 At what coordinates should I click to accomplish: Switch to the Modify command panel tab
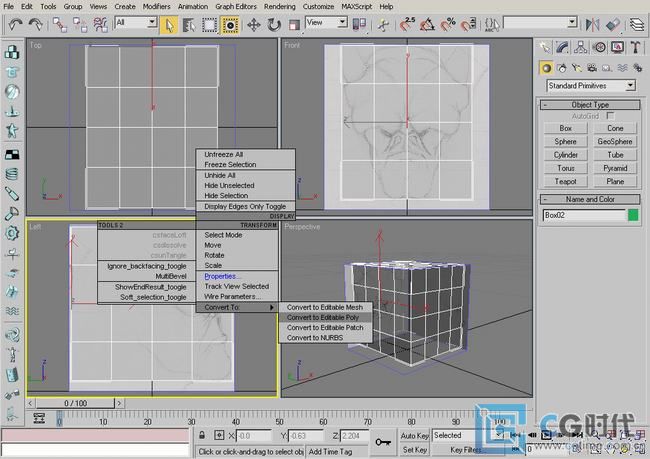(563, 47)
